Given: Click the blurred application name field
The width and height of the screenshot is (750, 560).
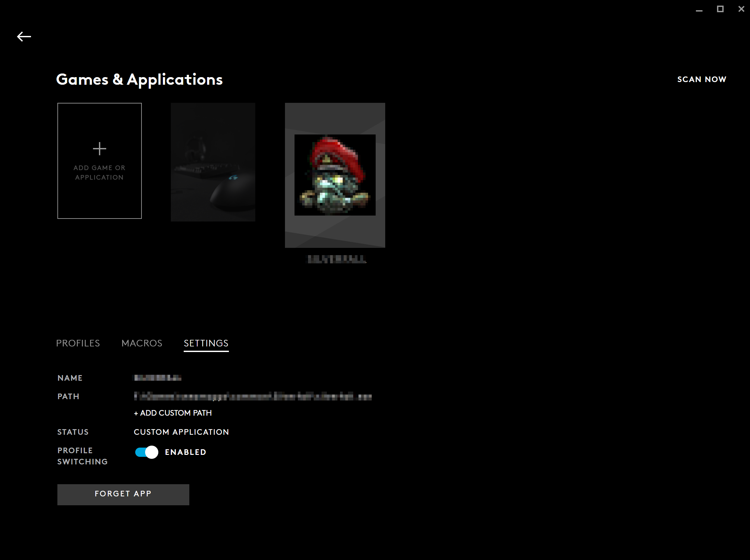Looking at the screenshot, I should (x=158, y=378).
